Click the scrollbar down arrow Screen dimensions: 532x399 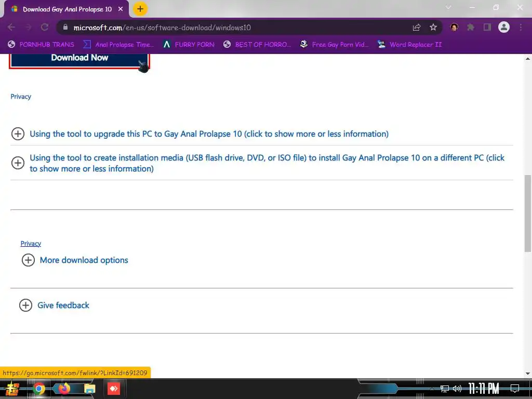point(528,374)
